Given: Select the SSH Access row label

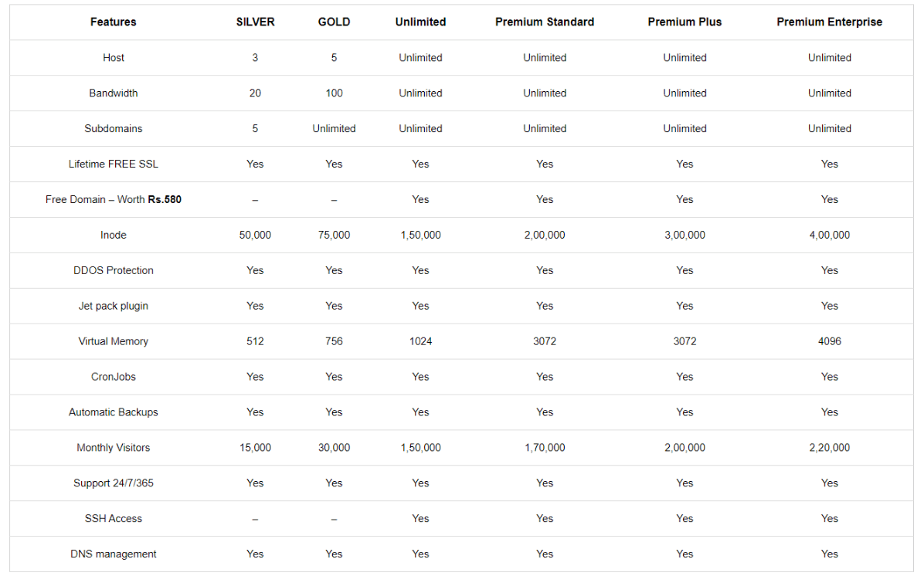Looking at the screenshot, I should pos(113,518).
